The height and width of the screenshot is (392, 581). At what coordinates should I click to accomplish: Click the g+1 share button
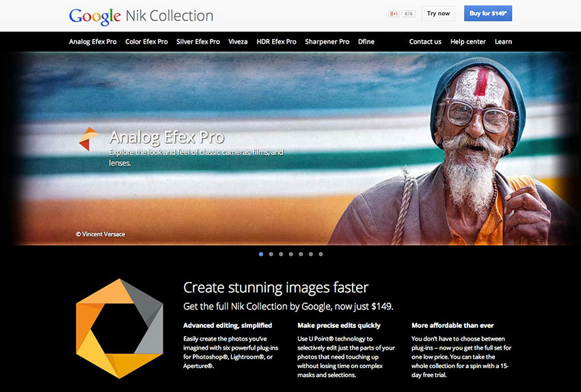coord(394,14)
